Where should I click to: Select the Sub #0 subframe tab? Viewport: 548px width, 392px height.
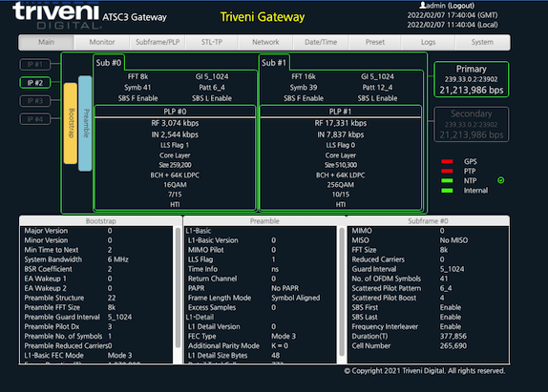click(x=109, y=63)
